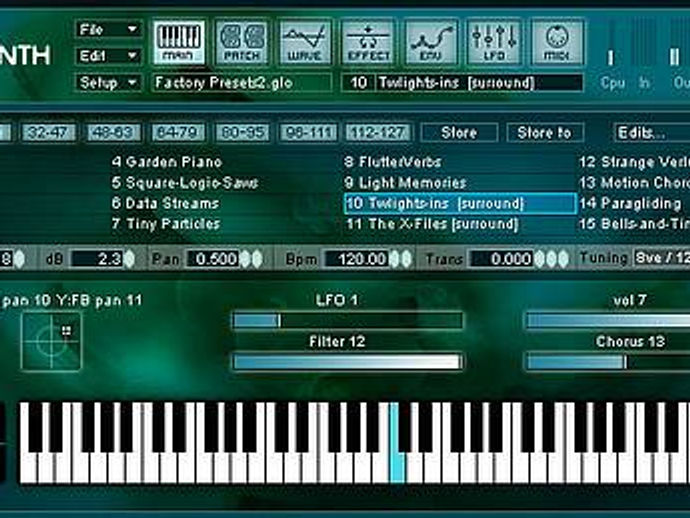This screenshot has height=518, width=690.
Task: Select preset 8 FlutterVerbs
Action: 393,162
